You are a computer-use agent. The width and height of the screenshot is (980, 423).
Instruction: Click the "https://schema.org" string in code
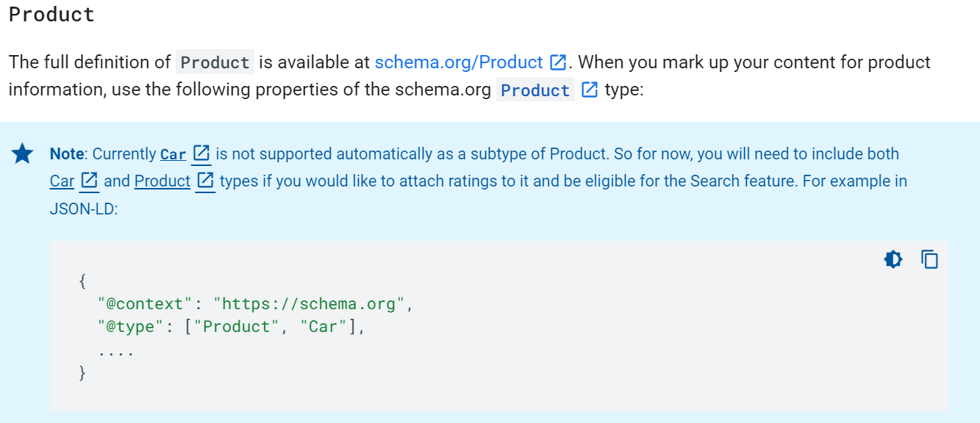(x=309, y=303)
